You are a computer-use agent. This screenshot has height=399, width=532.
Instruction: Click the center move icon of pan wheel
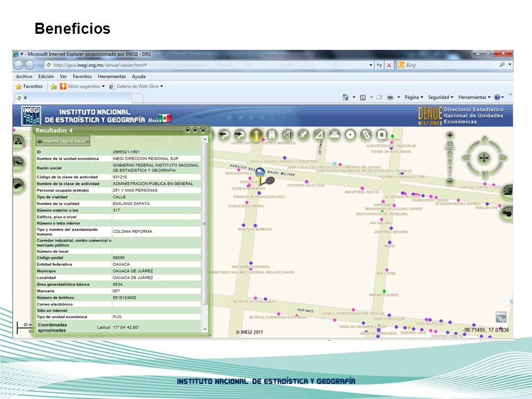coord(484,158)
